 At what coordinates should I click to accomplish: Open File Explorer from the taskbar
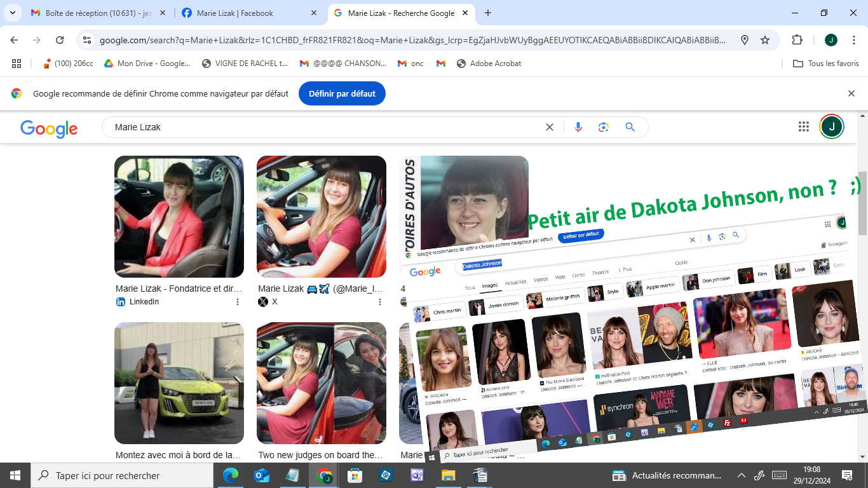449,475
